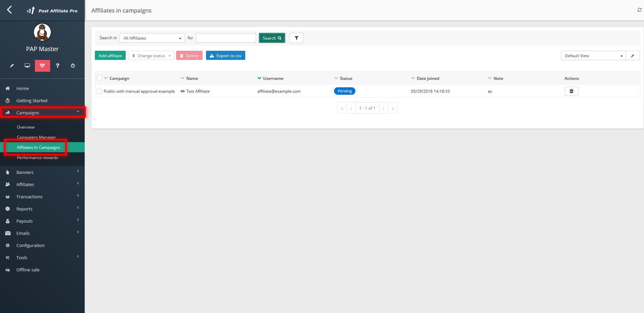Viewport: 644px width, 313px height.
Task: Open the Default View dropdown
Action: tap(593, 56)
